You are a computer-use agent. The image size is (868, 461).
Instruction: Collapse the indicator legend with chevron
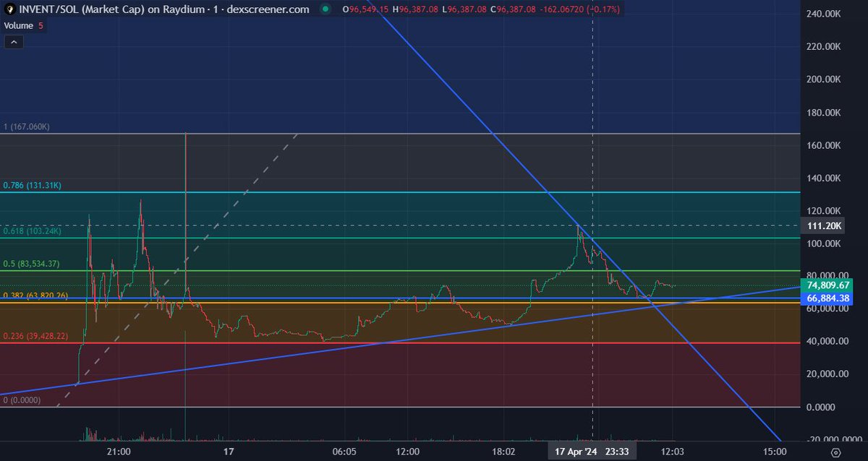pyautogui.click(x=14, y=43)
